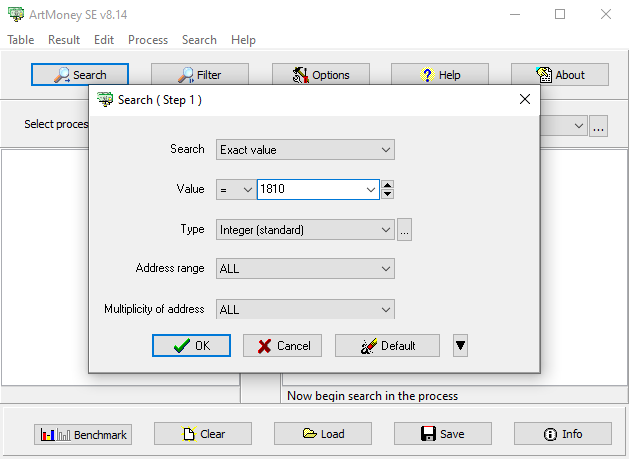The width and height of the screenshot is (629, 459).
Task: Open the Process menu
Action: pyautogui.click(x=148, y=40)
